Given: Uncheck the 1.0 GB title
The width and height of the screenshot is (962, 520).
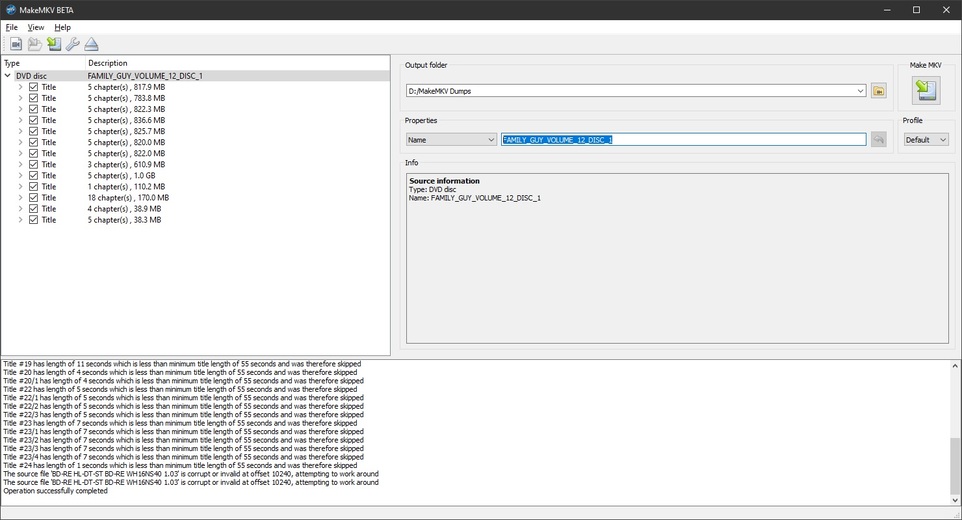Looking at the screenshot, I should pyautogui.click(x=33, y=175).
